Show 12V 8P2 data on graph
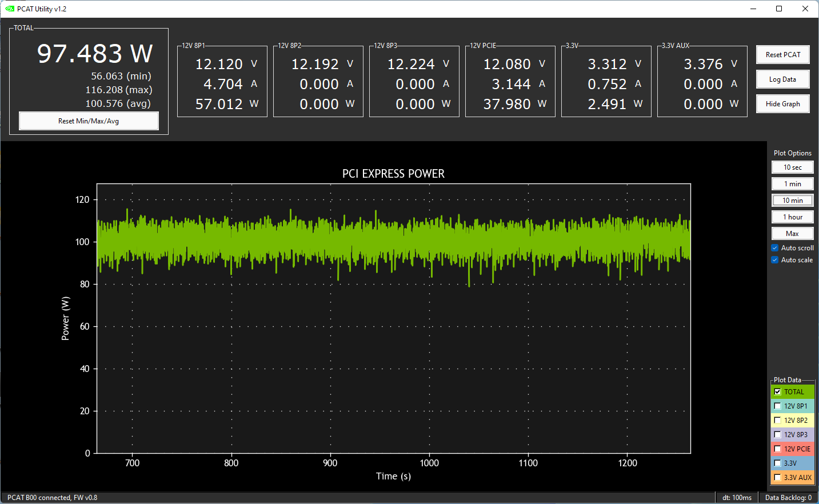Image resolution: width=819 pixels, height=504 pixels. [x=777, y=421]
